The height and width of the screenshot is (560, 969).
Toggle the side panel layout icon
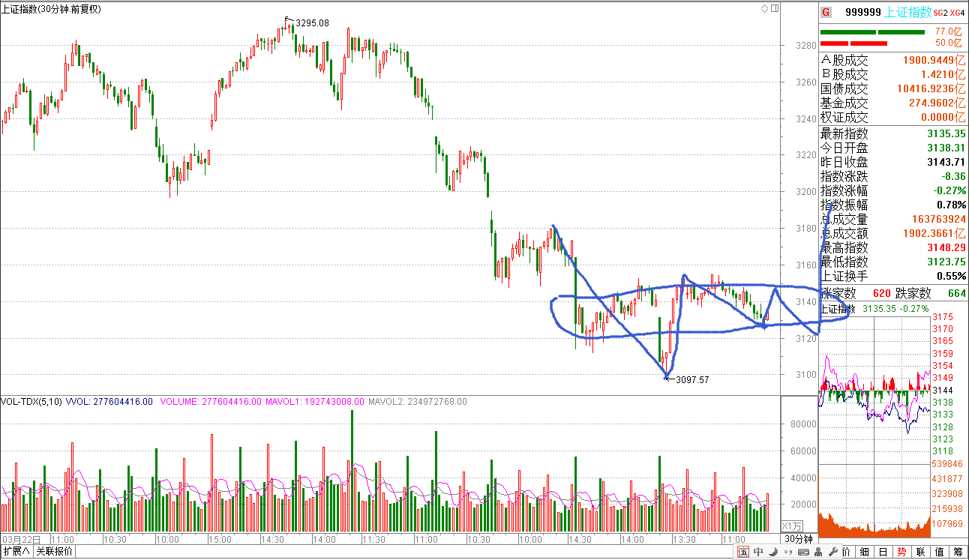775,9
